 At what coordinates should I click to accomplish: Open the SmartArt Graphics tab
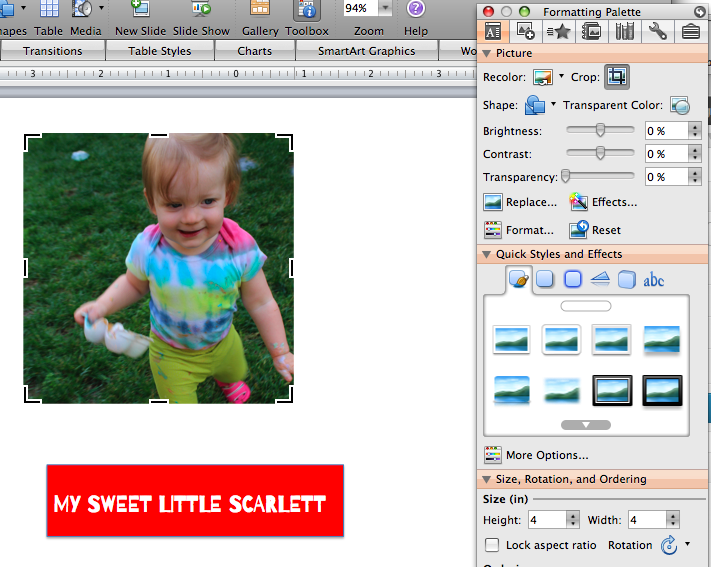[x=366, y=51]
